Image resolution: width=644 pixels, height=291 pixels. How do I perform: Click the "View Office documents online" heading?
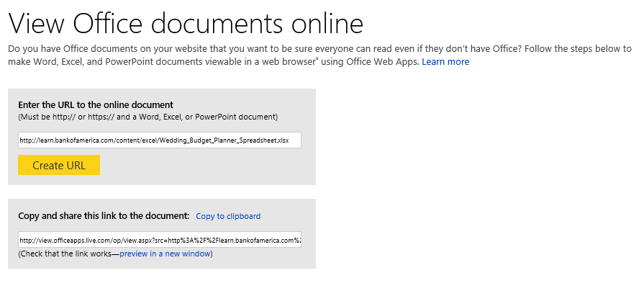tap(186, 24)
